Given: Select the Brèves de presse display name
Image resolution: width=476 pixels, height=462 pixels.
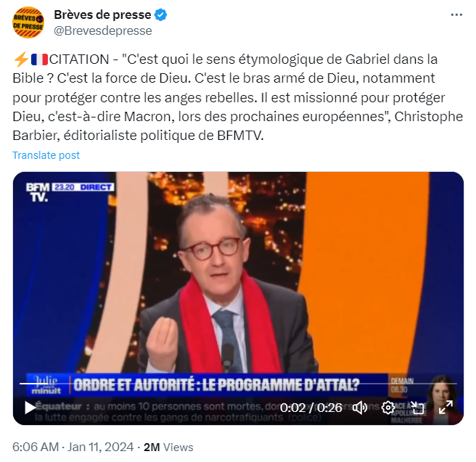Looking at the screenshot, I should tap(102, 15).
